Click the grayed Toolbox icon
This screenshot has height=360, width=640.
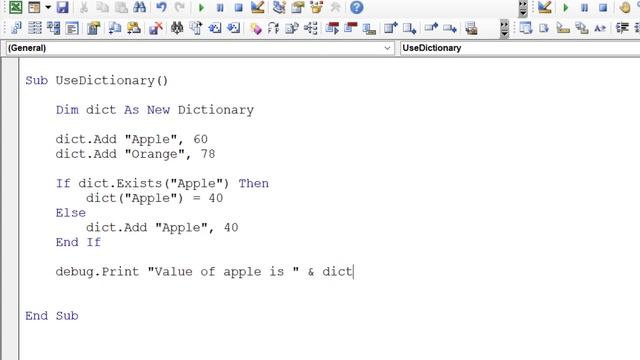336,7
